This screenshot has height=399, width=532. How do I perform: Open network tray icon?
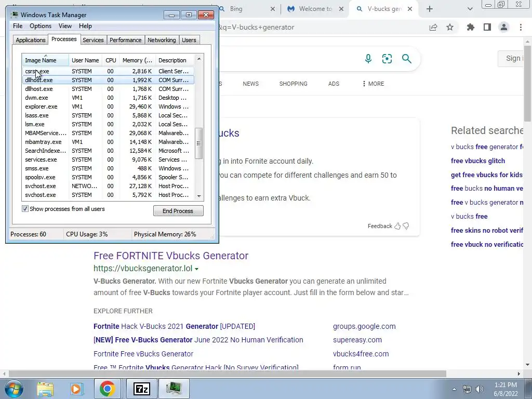click(467, 389)
